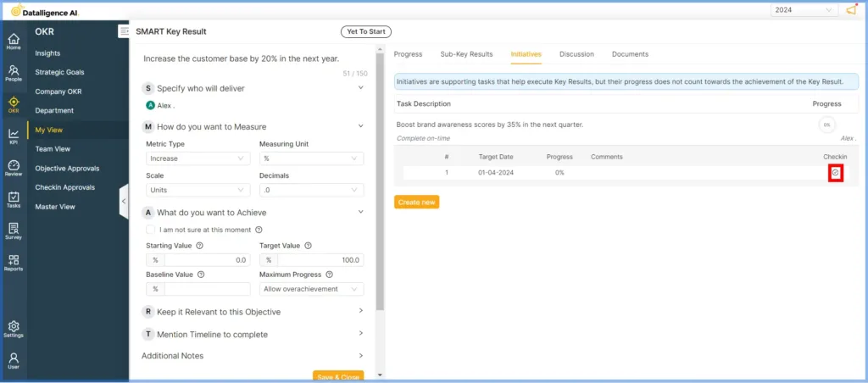The image size is (868, 383).
Task: Click help icon beside 'I am not sure'
Action: [259, 230]
